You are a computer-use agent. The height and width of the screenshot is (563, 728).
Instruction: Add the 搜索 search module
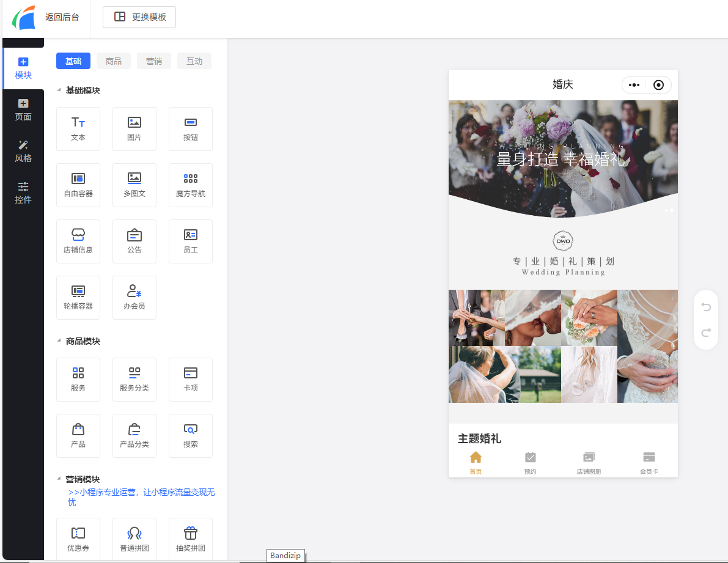coord(191,435)
